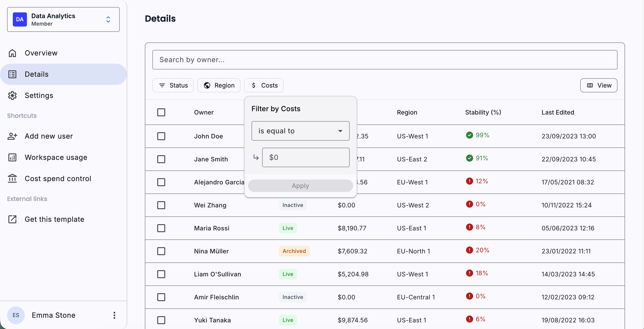The height and width of the screenshot is (329, 644).
Task: Open Emma Stone's three-dot menu
Action: click(x=114, y=315)
